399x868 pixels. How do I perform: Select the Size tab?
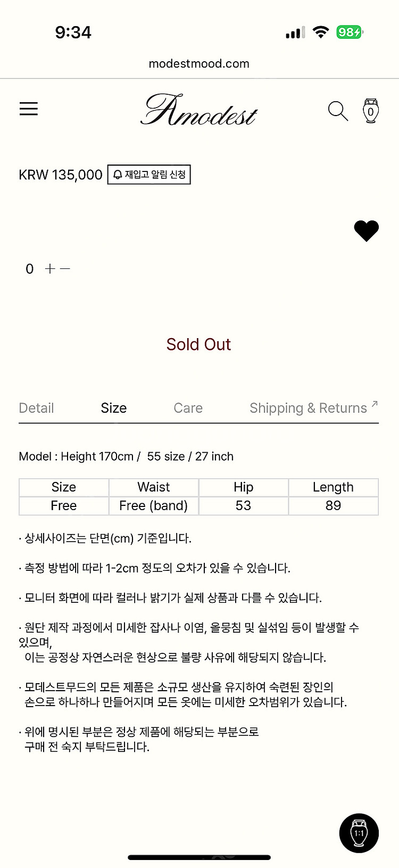click(x=114, y=408)
